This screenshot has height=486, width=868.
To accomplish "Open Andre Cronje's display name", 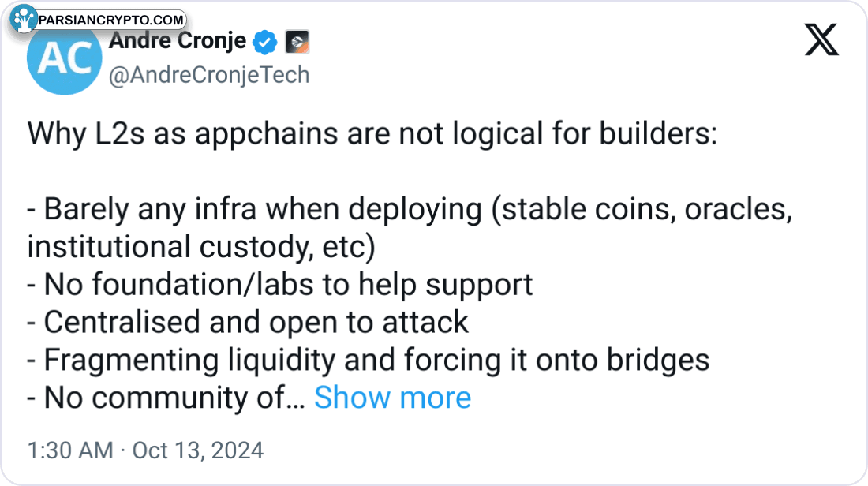I will pyautogui.click(x=178, y=40).
